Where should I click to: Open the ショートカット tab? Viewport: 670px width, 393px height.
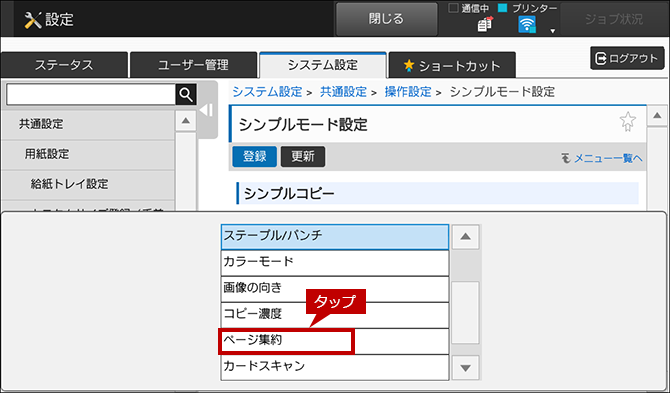[452, 65]
